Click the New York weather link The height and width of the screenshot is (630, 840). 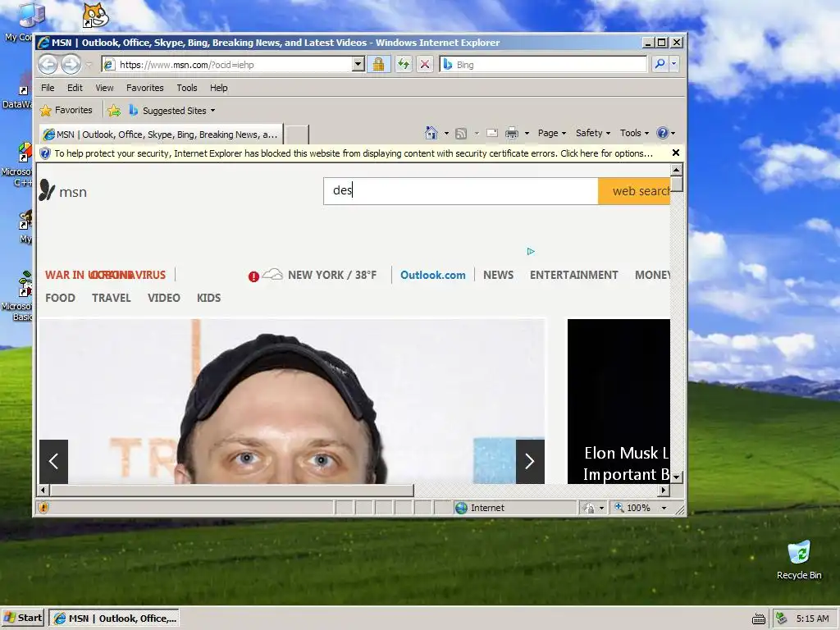332,276
